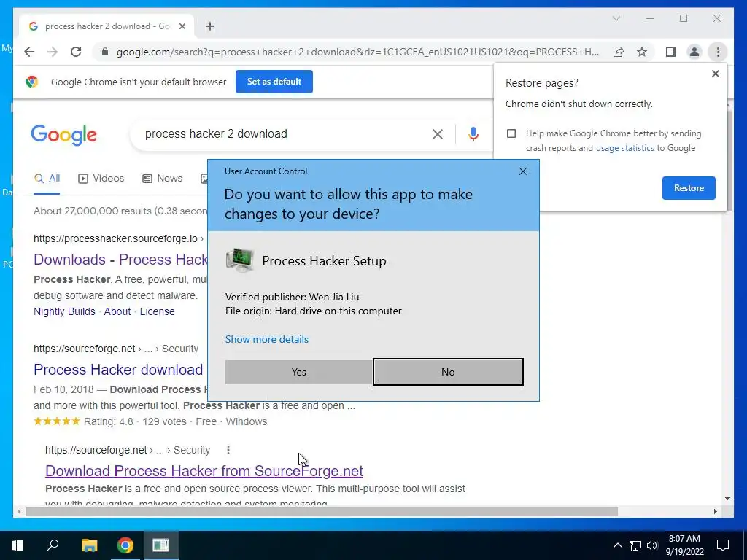Close the User Account Control dialog
This screenshot has height=560, width=747.
pos(522,171)
